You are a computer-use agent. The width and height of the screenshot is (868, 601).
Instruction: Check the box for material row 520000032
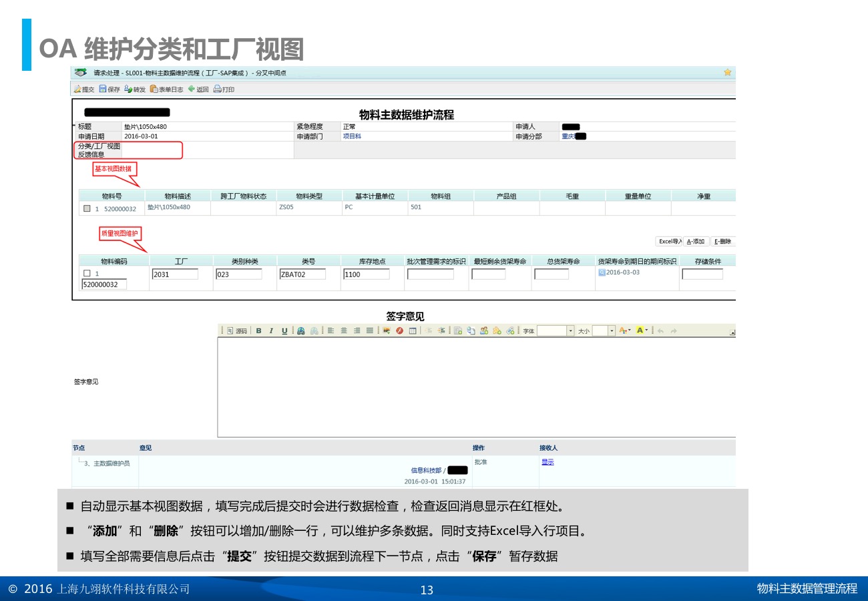(87, 208)
